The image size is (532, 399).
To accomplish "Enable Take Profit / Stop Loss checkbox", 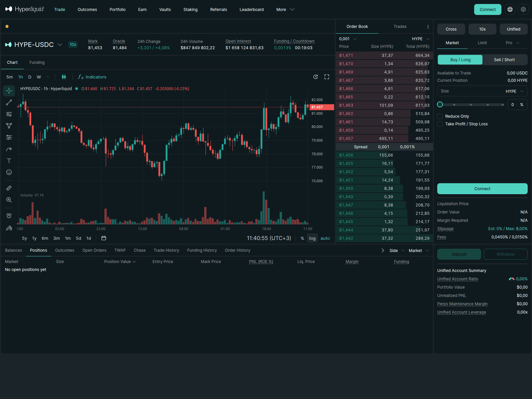I will coord(440,124).
